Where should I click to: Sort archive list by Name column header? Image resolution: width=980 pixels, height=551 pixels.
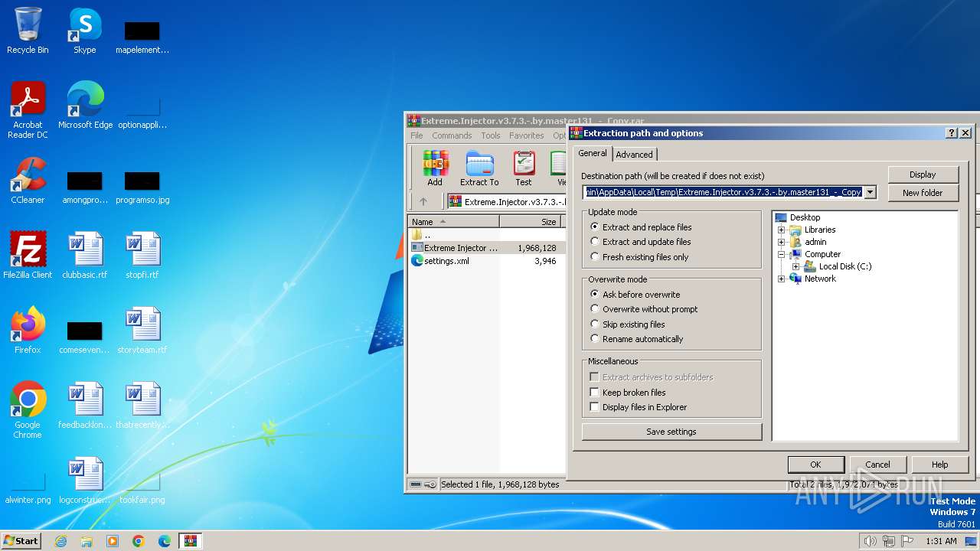click(x=453, y=222)
